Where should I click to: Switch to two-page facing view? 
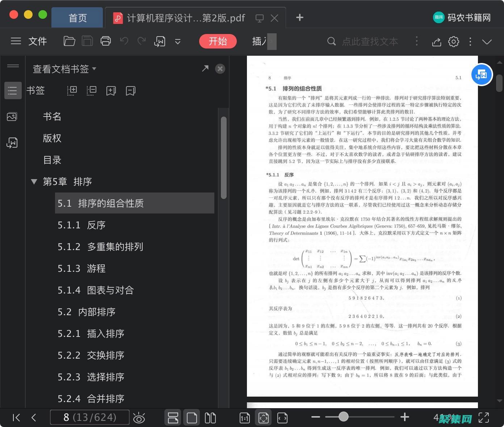(210, 417)
